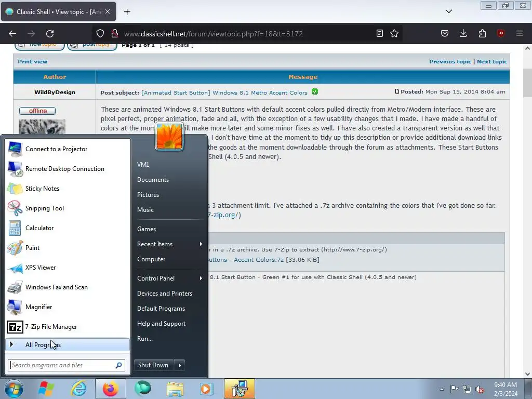This screenshot has width=532, height=399.
Task: Switch to Firefox in taskbar
Action: tap(110, 389)
